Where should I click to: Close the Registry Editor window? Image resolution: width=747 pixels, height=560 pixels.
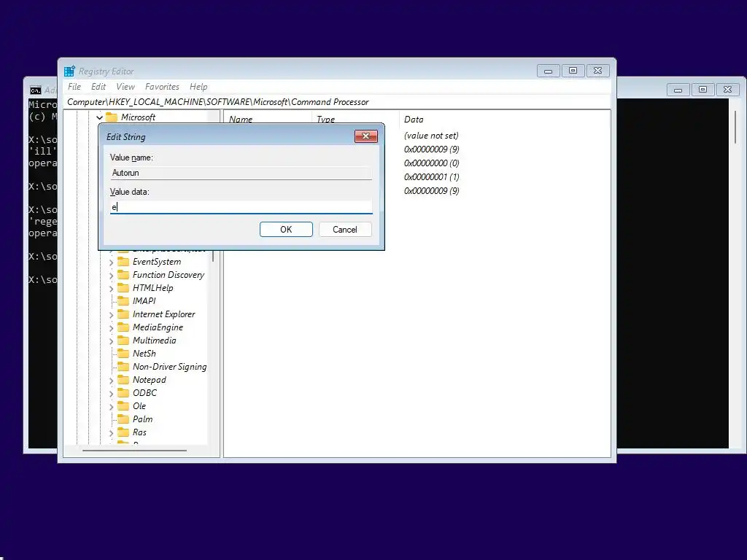coord(597,71)
